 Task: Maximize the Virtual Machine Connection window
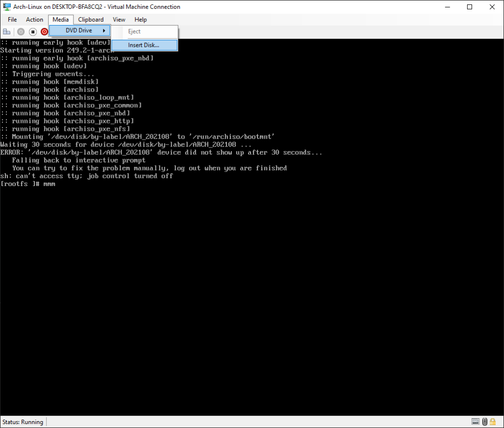coord(470,7)
